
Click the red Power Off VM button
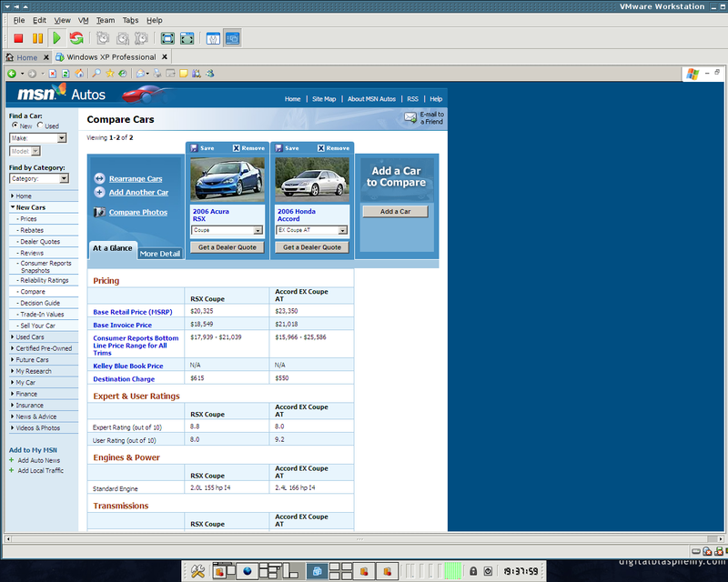point(18,38)
